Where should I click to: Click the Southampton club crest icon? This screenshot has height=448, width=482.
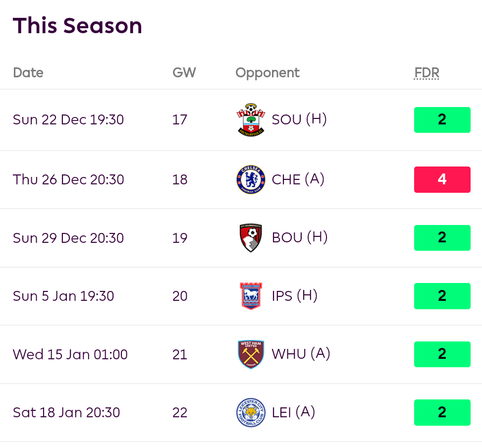[x=251, y=120]
